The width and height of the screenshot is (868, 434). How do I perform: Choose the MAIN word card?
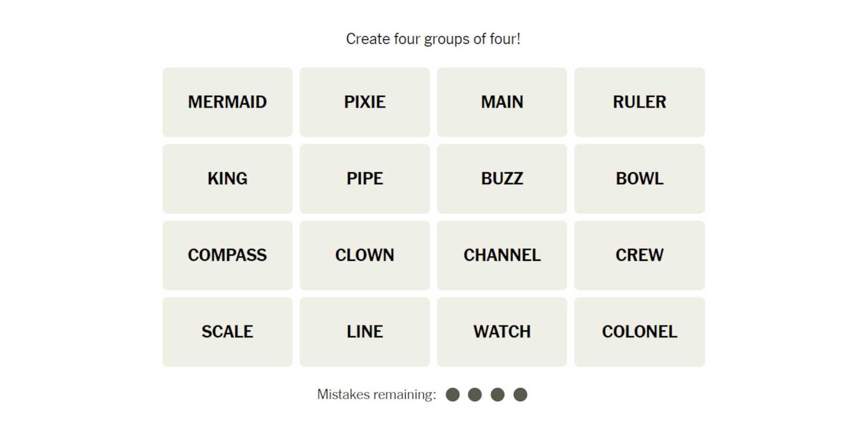click(502, 102)
